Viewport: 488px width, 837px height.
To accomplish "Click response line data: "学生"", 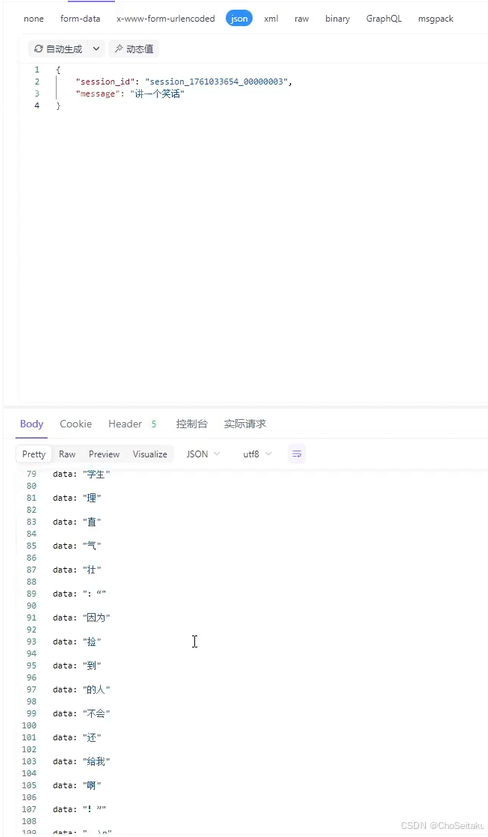I will click(x=81, y=474).
